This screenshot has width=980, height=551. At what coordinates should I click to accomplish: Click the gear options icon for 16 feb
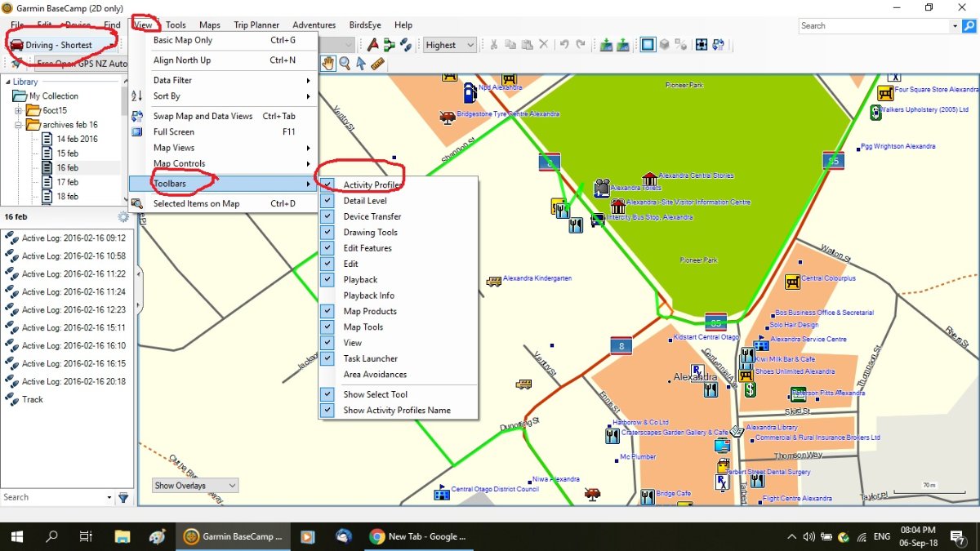[123, 217]
